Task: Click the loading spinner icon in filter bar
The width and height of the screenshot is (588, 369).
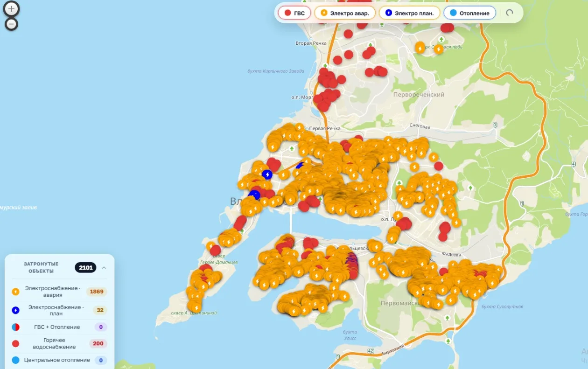Action: coord(510,13)
